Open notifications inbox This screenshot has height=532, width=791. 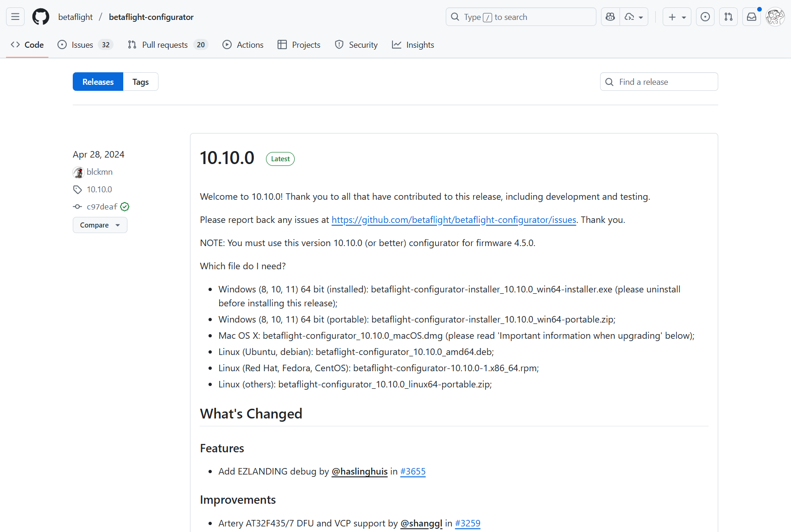pyautogui.click(x=752, y=17)
